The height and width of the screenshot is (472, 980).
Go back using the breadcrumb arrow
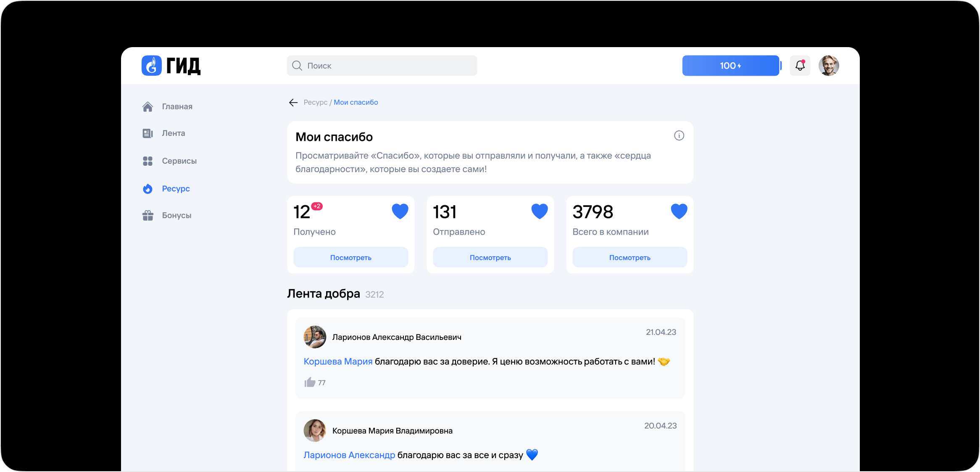coord(293,102)
